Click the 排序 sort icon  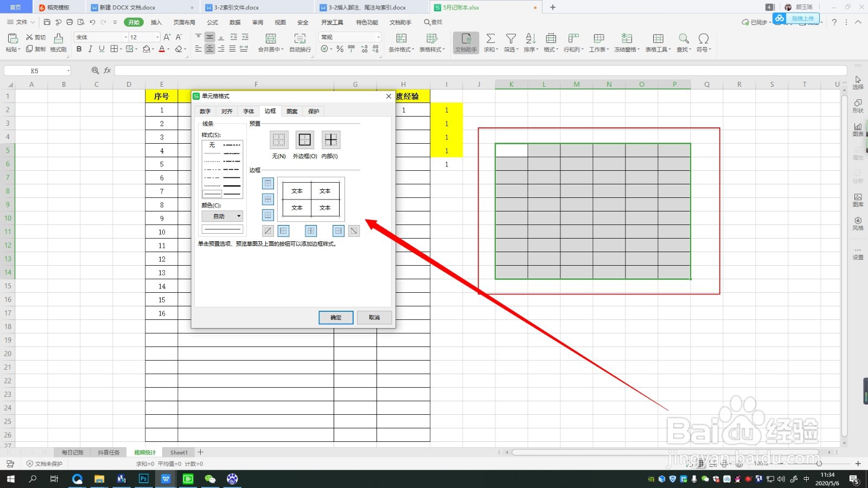[531, 38]
